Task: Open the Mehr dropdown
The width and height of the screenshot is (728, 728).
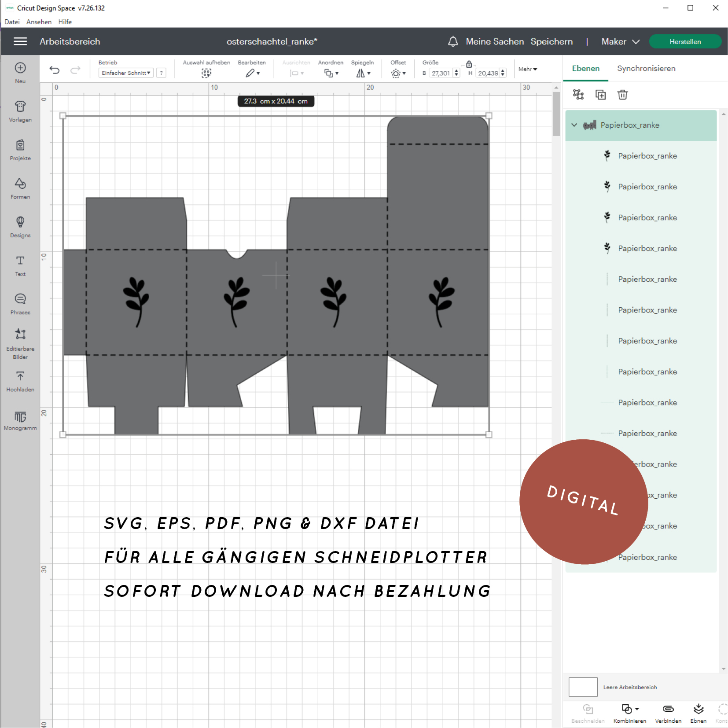Action: (x=528, y=69)
